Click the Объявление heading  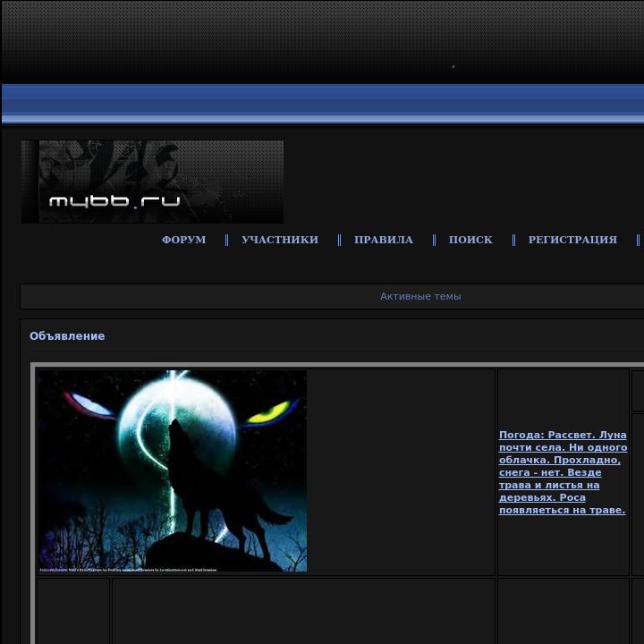(x=67, y=336)
